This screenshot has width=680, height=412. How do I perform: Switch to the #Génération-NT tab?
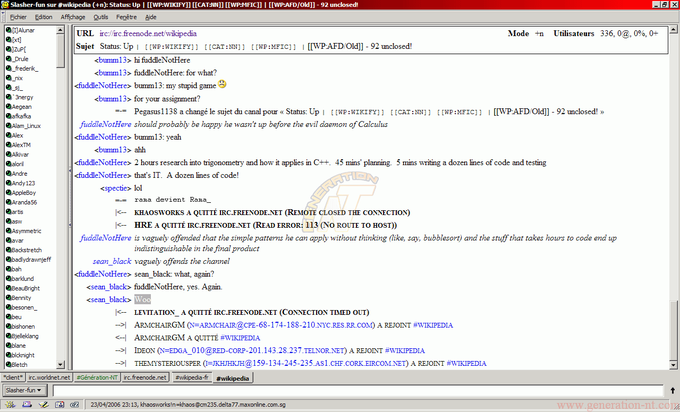[x=97, y=377]
